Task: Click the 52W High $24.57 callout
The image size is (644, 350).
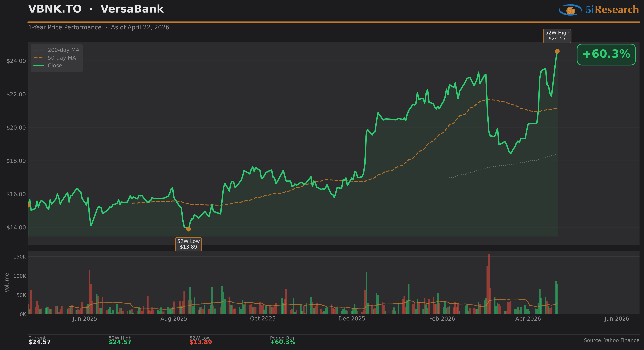Action: click(557, 36)
